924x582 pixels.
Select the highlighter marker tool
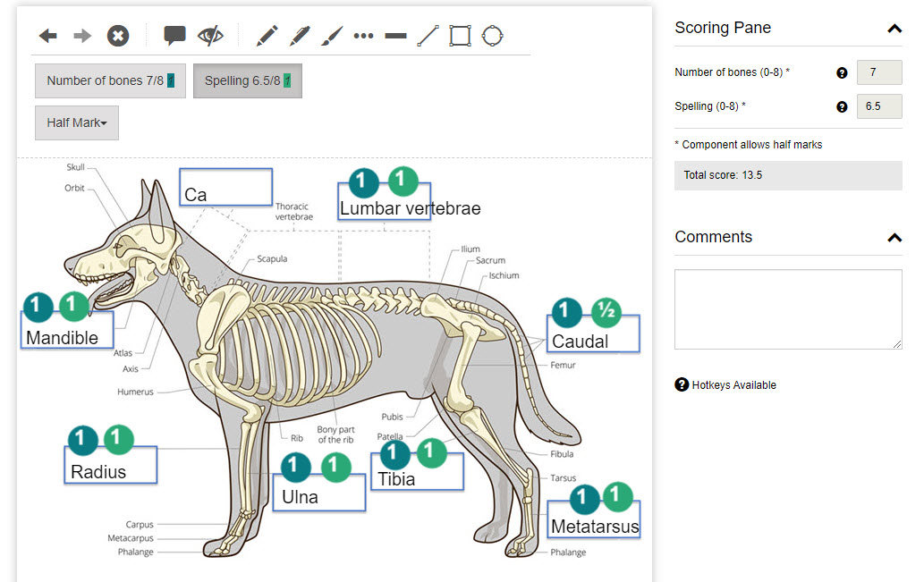(x=300, y=36)
